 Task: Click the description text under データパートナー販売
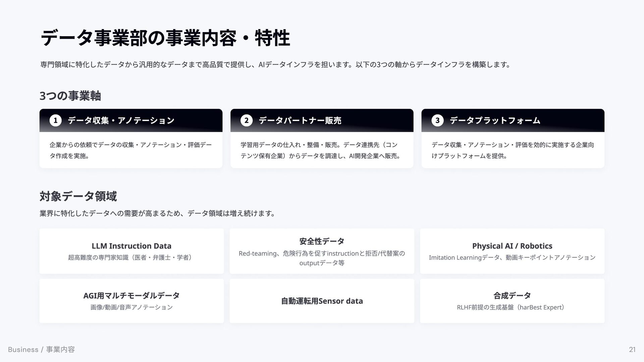320,150
